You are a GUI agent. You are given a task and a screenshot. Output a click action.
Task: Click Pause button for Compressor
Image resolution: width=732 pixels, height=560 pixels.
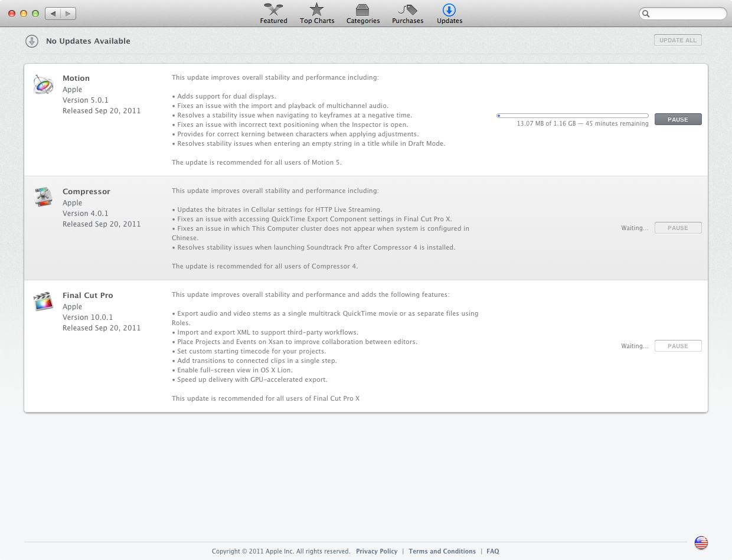pyautogui.click(x=678, y=228)
